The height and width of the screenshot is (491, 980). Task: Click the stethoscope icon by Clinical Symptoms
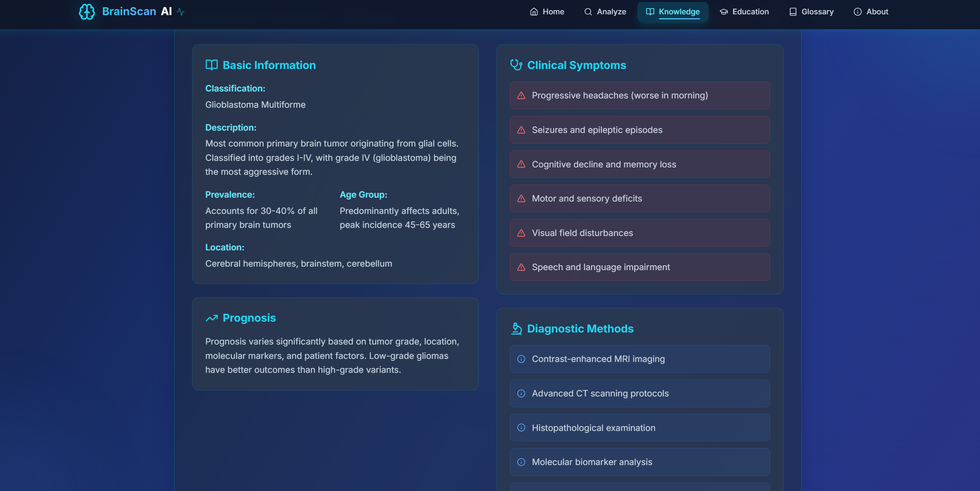click(516, 65)
